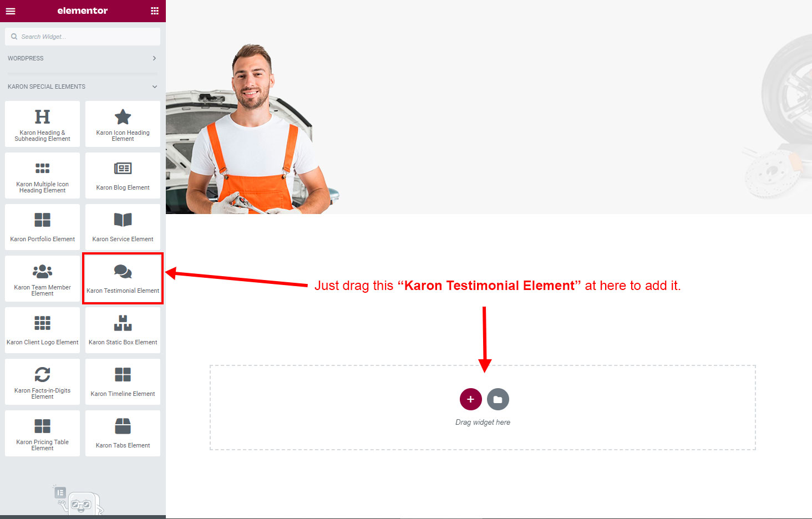The image size is (812, 519).
Task: Choose Karon Blog Element widget
Action: tap(123, 176)
